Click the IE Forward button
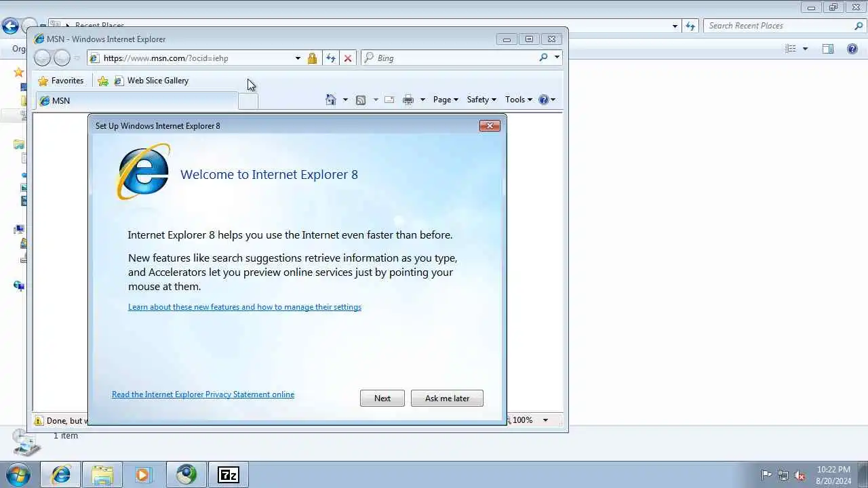Viewport: 868px width, 488px height. pos(62,58)
